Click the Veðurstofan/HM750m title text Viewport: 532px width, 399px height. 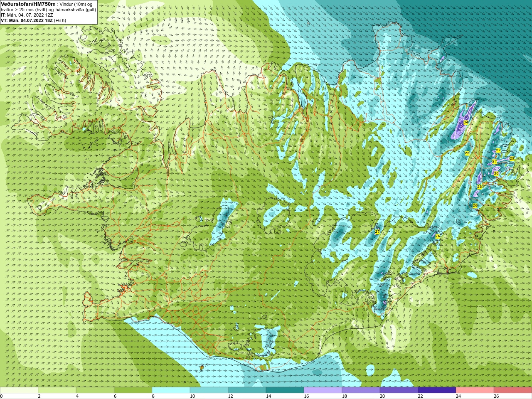pyautogui.click(x=28, y=4)
